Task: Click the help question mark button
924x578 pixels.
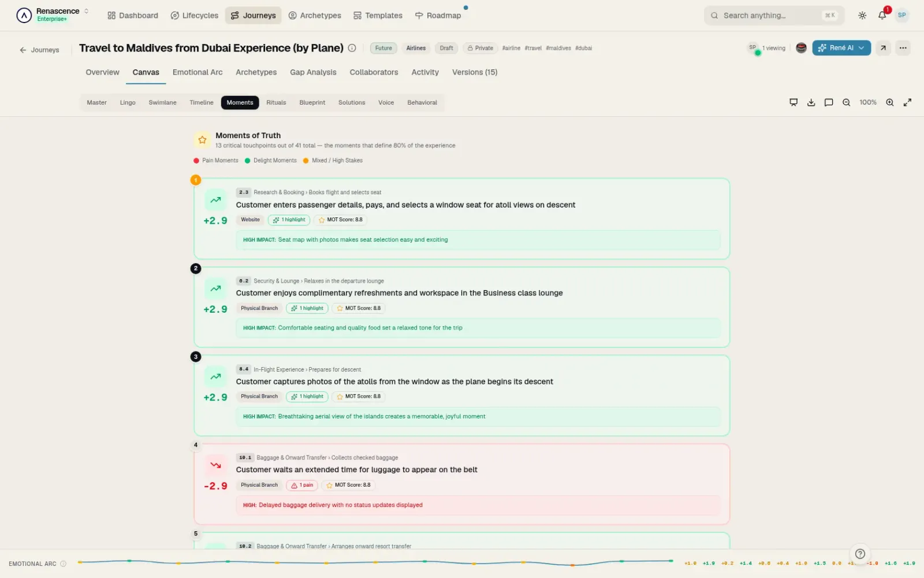Action: click(x=860, y=553)
